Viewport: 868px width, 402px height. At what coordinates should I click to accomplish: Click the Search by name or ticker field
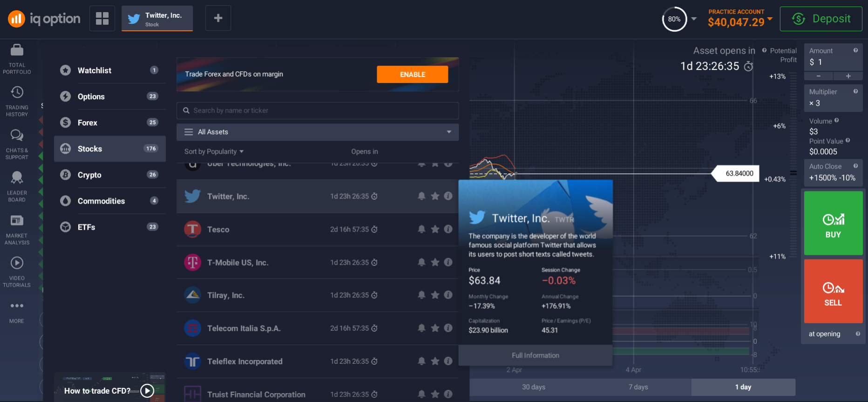[x=317, y=111]
